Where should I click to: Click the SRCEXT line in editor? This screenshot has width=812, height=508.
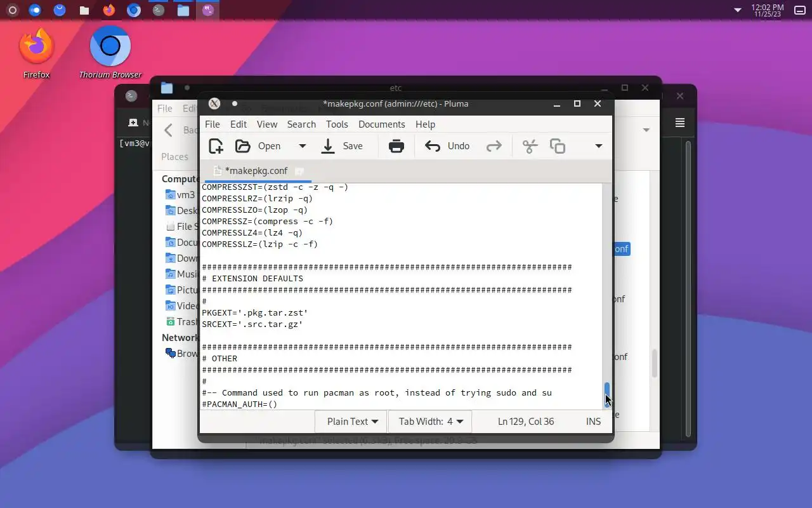coord(252,324)
